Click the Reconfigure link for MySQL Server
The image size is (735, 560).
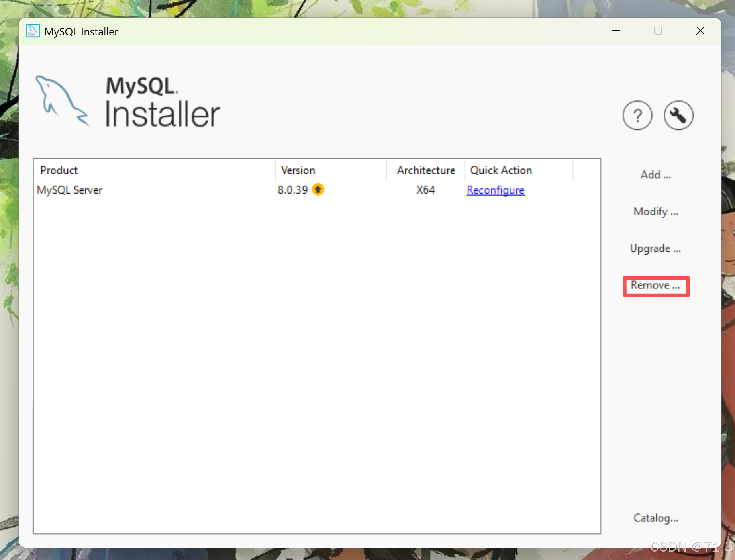pyautogui.click(x=496, y=190)
